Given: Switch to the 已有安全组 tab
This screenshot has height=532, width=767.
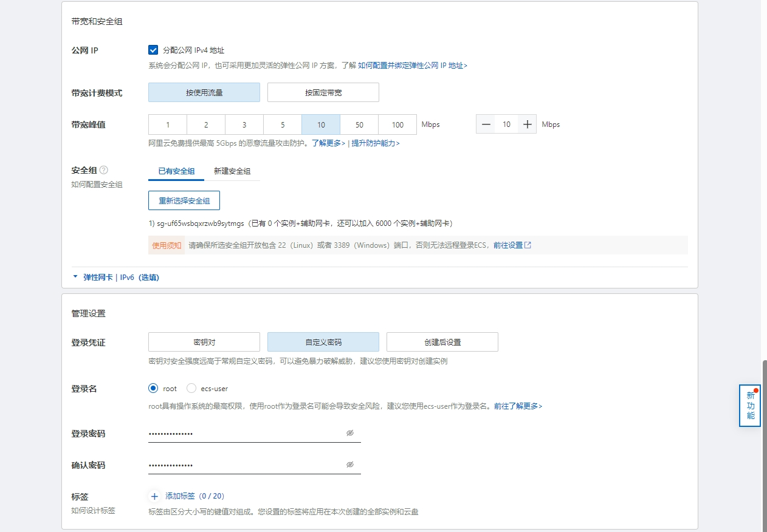Looking at the screenshot, I should [176, 172].
